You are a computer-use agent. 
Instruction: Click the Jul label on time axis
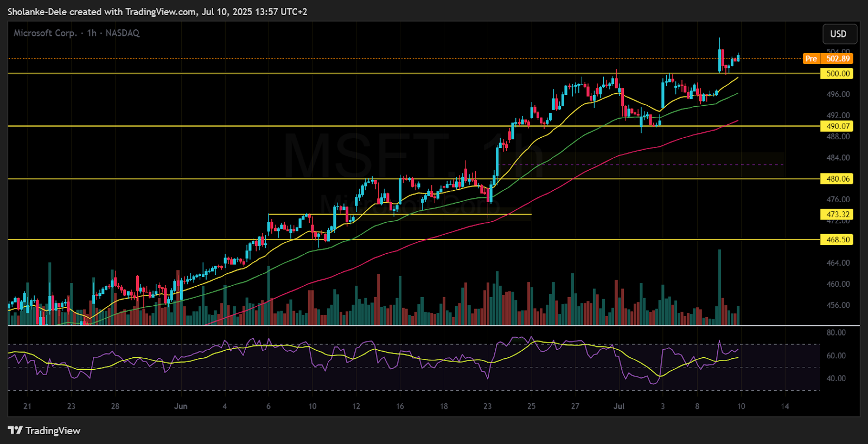click(619, 406)
